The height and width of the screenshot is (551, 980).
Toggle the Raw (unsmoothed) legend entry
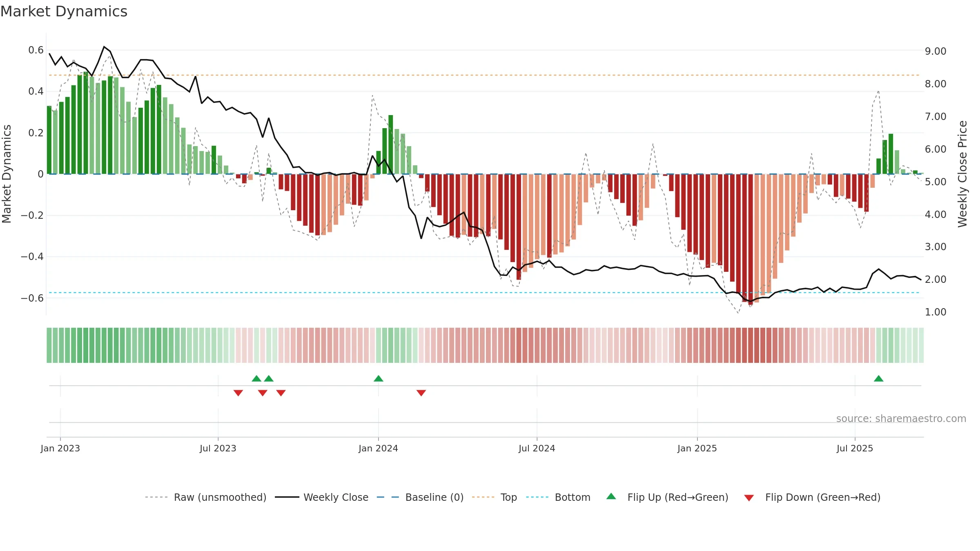pyautogui.click(x=206, y=497)
